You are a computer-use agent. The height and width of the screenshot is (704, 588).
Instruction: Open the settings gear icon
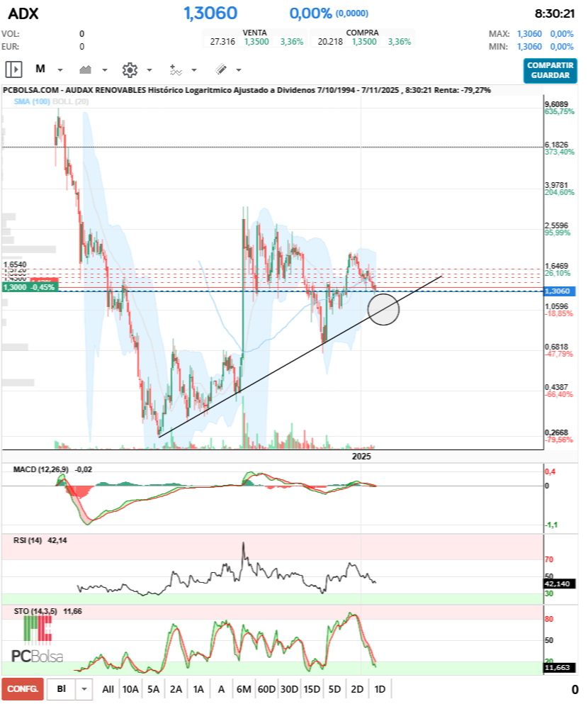coord(130,70)
